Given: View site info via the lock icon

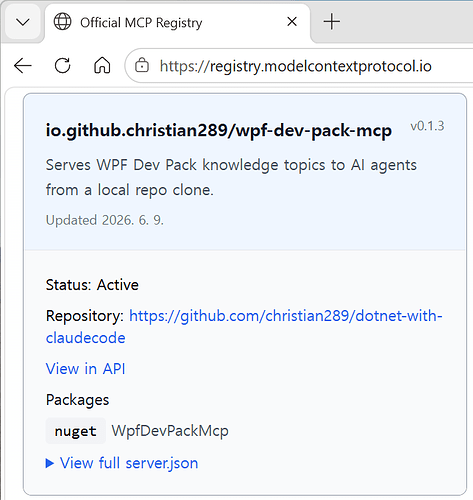Looking at the screenshot, I should [x=142, y=65].
